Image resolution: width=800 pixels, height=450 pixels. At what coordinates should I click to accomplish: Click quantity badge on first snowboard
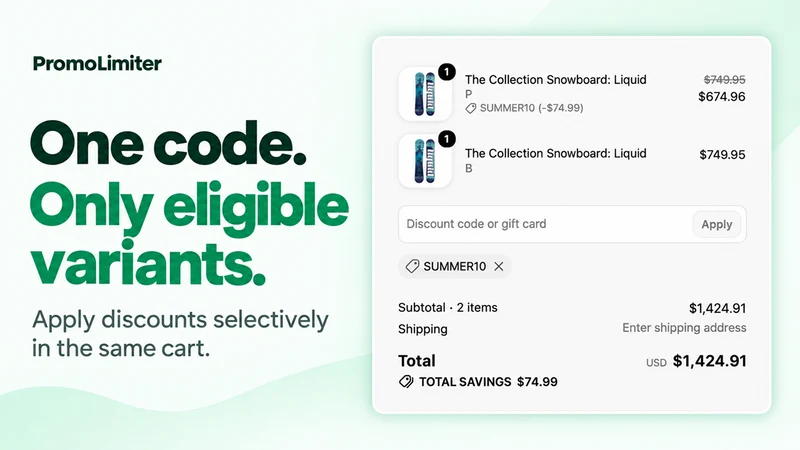[446, 72]
